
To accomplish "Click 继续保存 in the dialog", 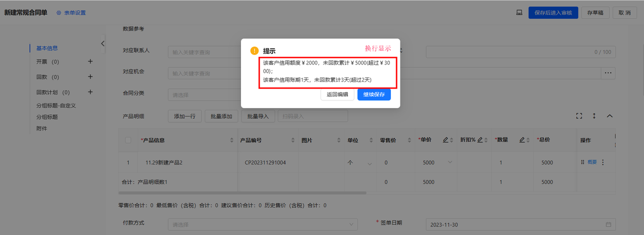I will coord(374,95).
